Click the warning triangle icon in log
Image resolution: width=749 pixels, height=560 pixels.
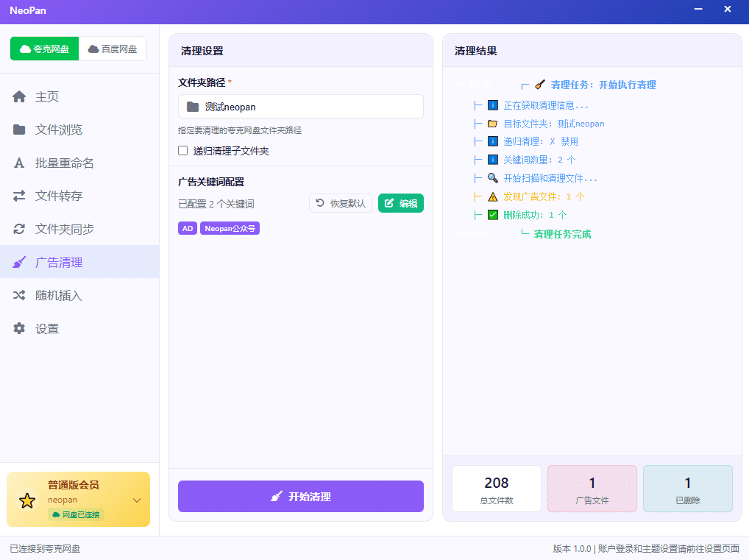(493, 196)
